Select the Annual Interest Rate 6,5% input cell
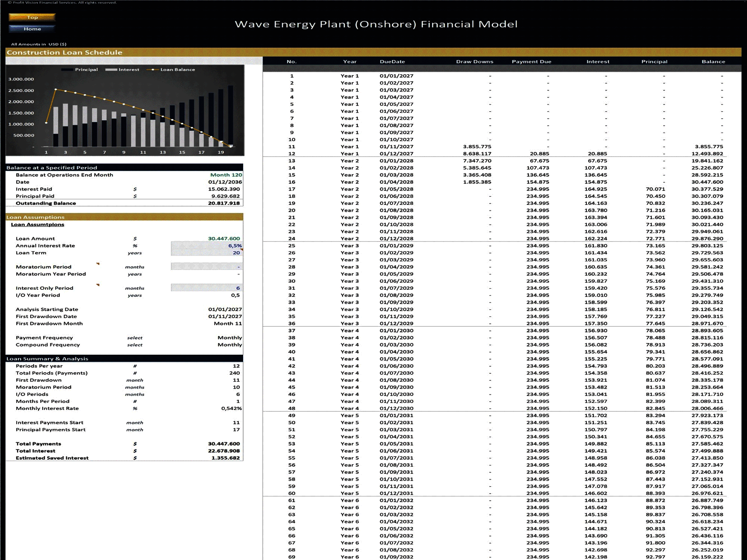This screenshot has height=560, width=747. (207, 245)
